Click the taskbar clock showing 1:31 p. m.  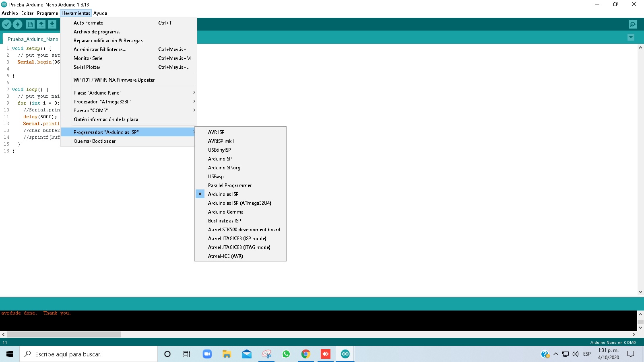coord(608,354)
